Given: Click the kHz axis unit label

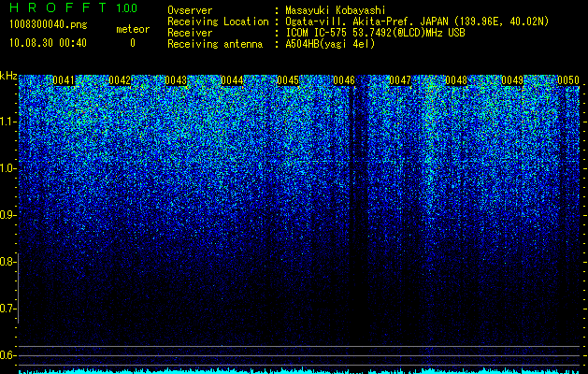Looking at the screenshot, I should click(x=8, y=76).
